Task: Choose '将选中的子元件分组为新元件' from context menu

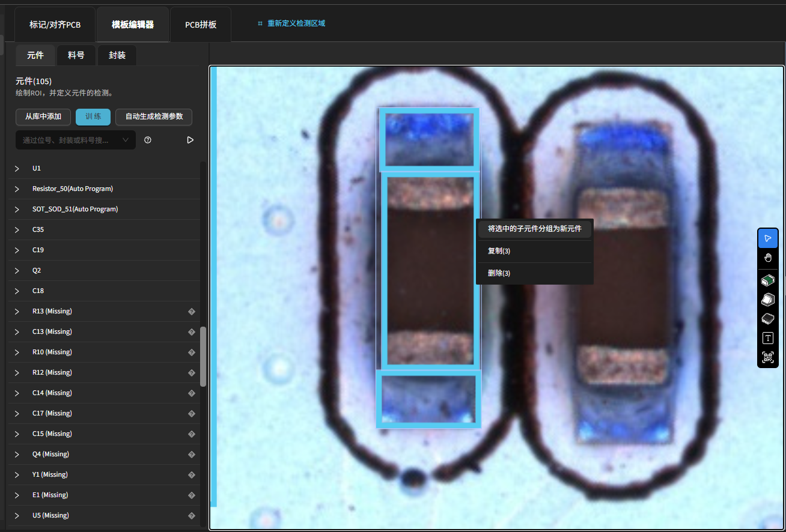Action: tap(534, 229)
